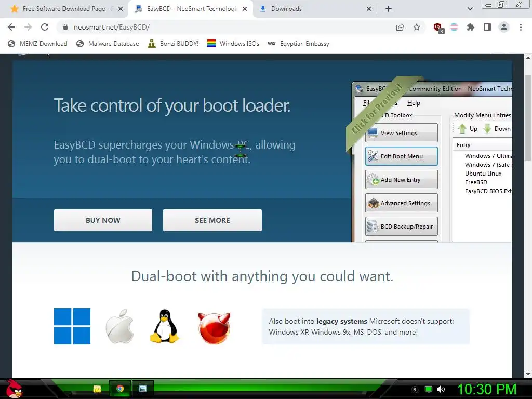
Task: Select the EasyBCD NeoSmart tab
Action: tap(191, 9)
